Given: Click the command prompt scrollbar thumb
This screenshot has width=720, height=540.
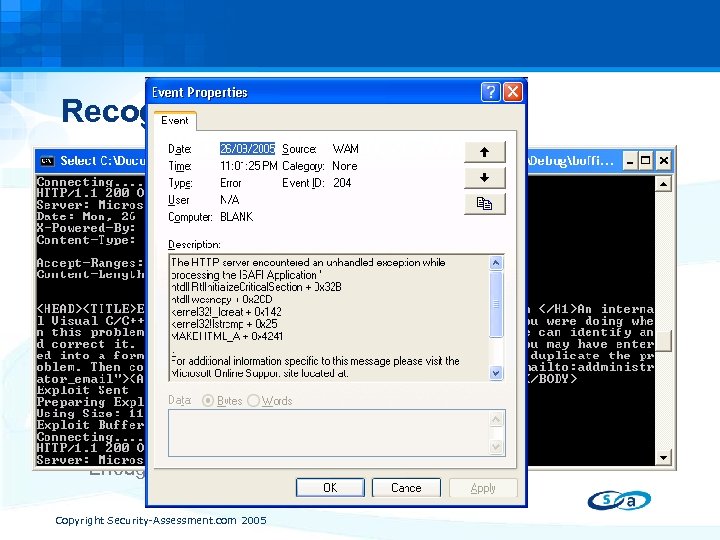Looking at the screenshot, I should click(664, 340).
